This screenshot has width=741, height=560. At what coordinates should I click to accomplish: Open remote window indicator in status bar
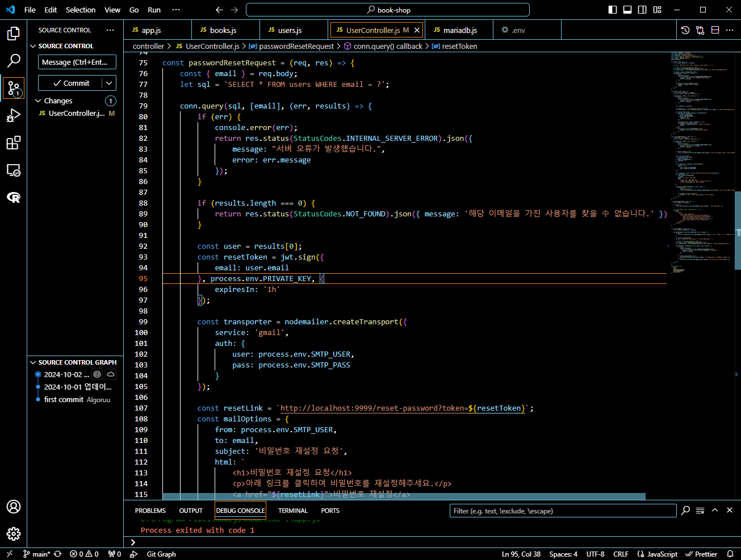10,554
